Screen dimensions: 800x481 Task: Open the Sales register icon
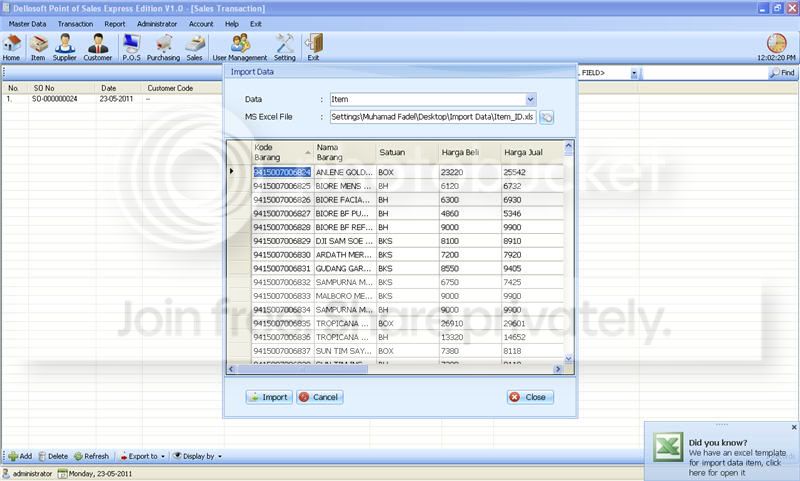pos(194,47)
